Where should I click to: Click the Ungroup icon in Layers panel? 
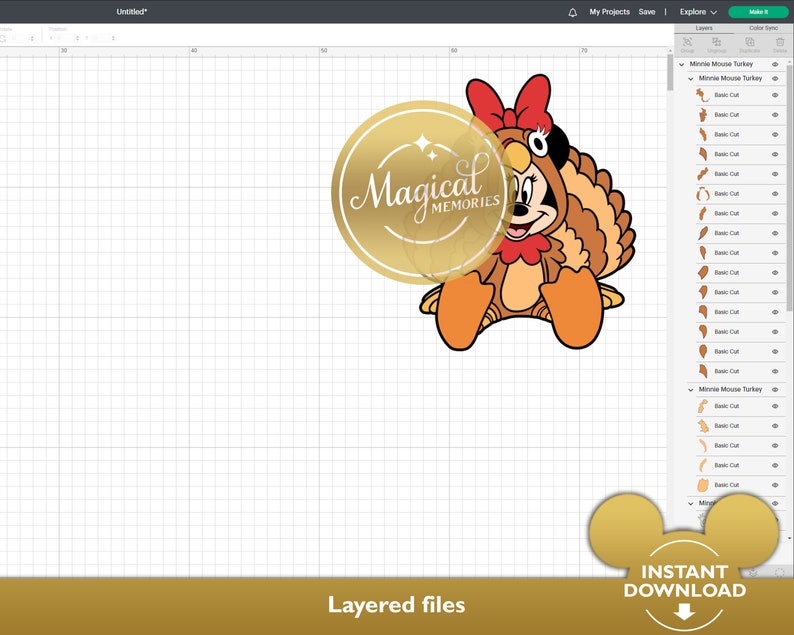click(x=717, y=44)
